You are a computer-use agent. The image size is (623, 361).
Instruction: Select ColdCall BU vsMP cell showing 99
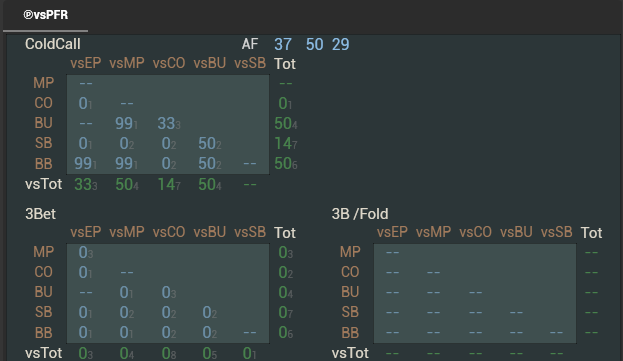tap(126, 124)
